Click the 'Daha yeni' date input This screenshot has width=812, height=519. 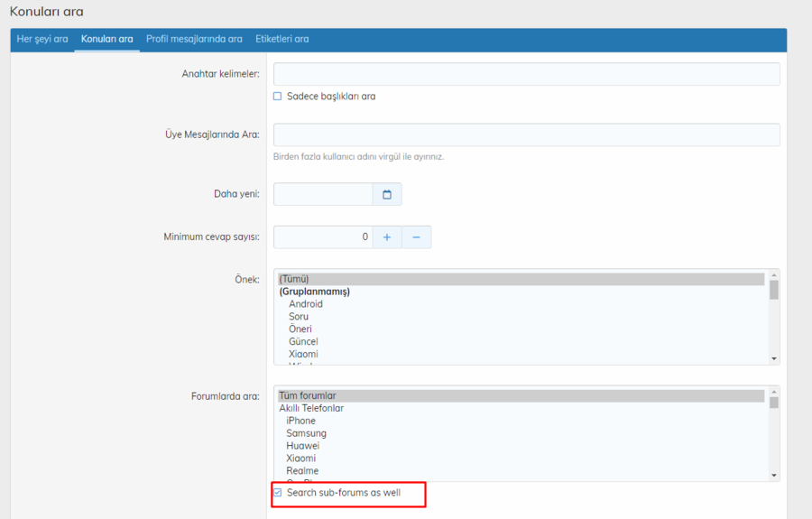click(323, 194)
